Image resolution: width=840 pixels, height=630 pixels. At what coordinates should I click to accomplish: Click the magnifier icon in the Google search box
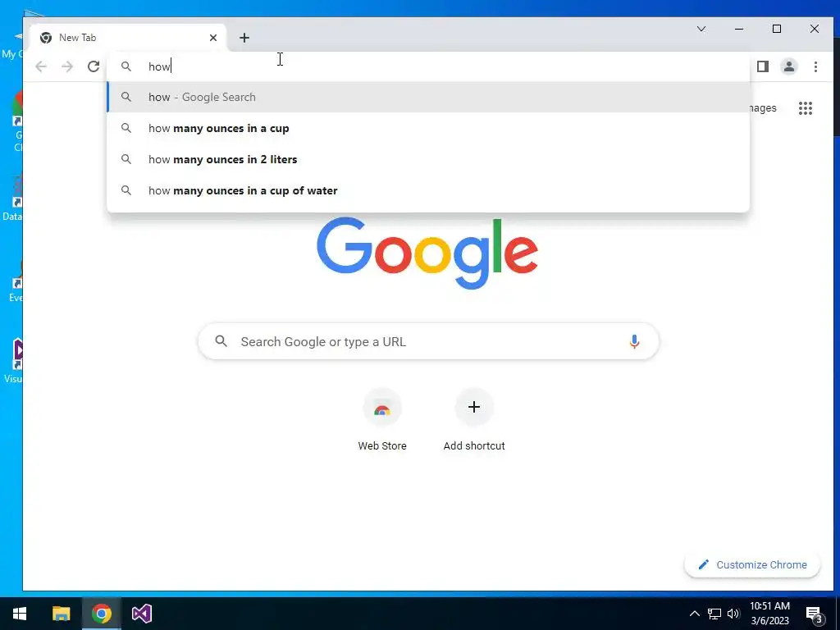coord(221,340)
